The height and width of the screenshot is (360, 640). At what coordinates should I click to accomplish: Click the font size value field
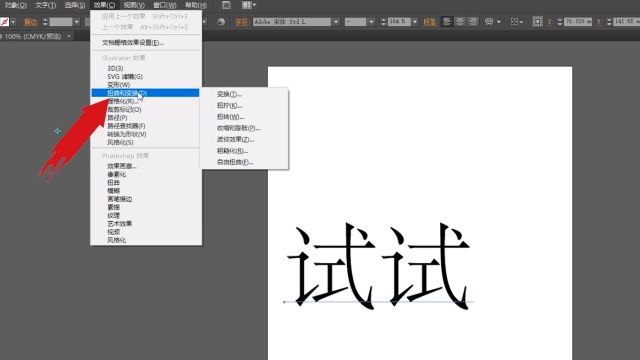(x=399, y=22)
